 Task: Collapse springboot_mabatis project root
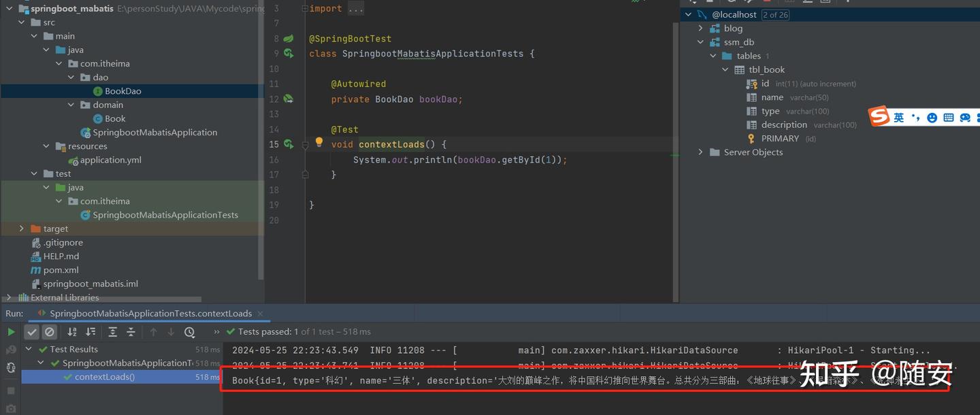pos(8,9)
